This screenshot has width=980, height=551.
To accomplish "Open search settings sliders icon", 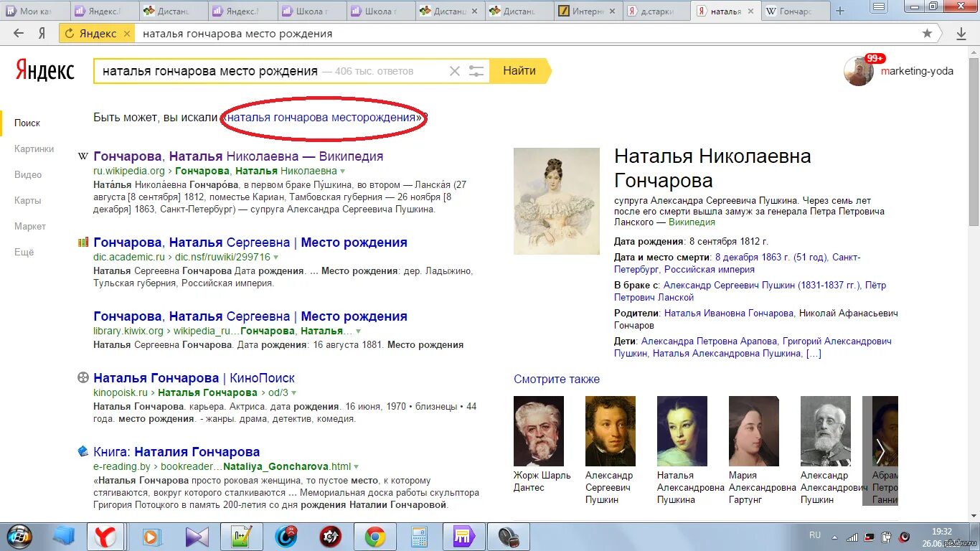I will 477,71.
